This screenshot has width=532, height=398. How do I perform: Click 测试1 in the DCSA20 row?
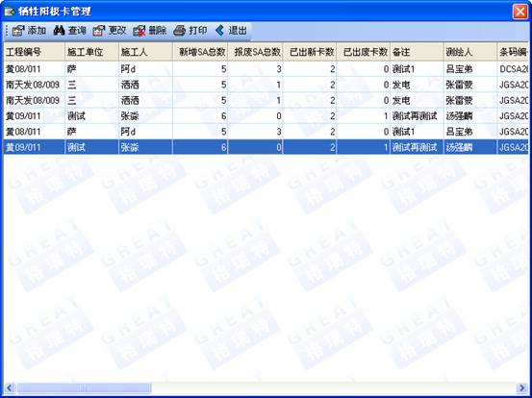pos(417,69)
